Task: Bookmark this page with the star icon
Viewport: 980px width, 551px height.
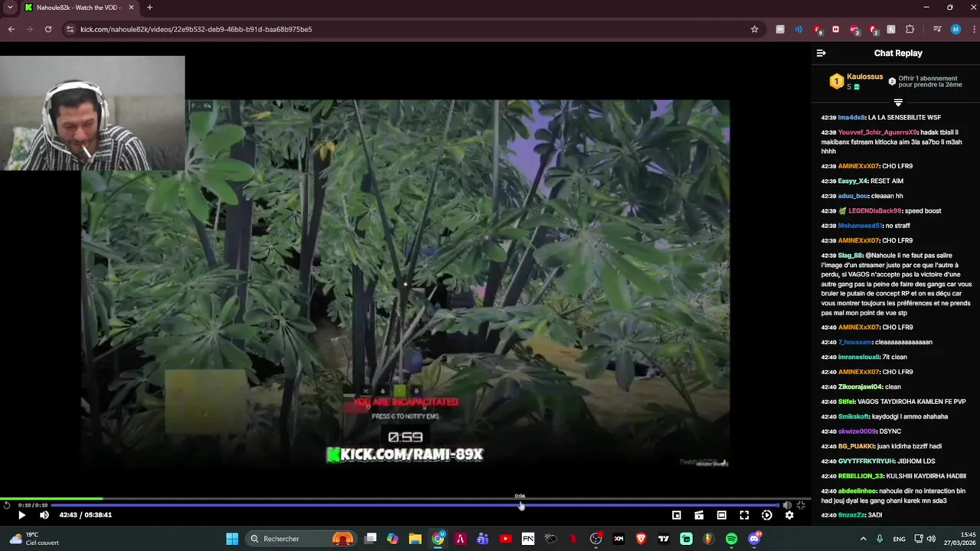Action: point(754,29)
